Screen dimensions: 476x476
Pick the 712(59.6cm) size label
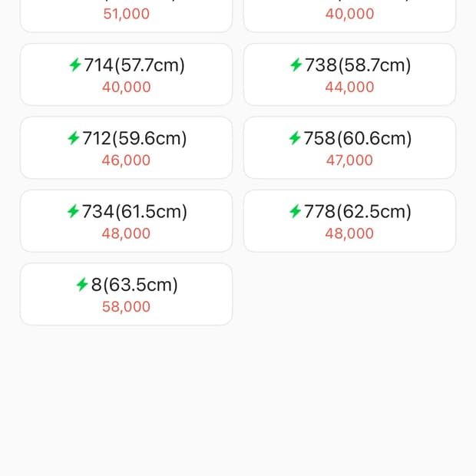point(135,138)
